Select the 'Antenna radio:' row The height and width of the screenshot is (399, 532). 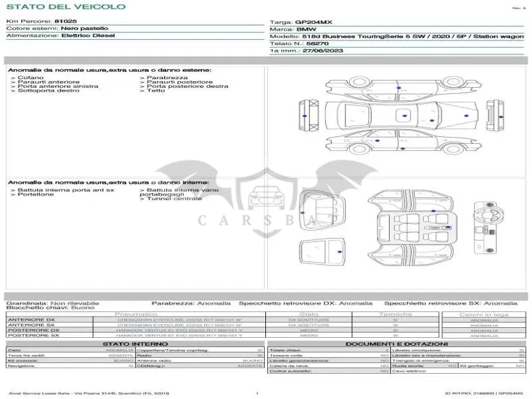[x=200, y=360]
